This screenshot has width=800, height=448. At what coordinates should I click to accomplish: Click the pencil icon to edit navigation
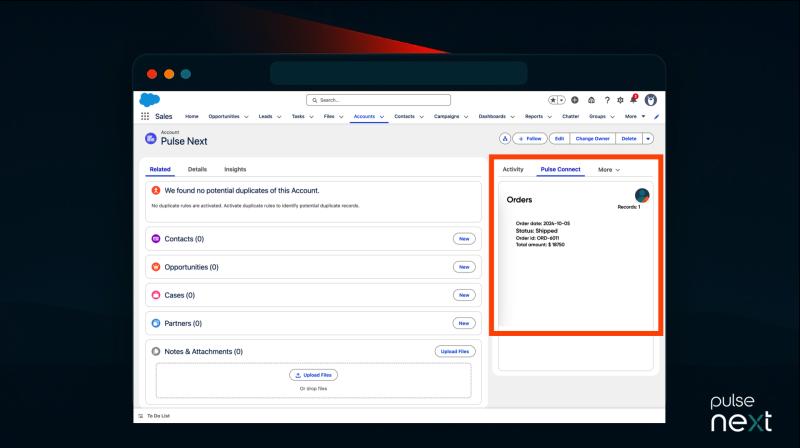coord(657,117)
